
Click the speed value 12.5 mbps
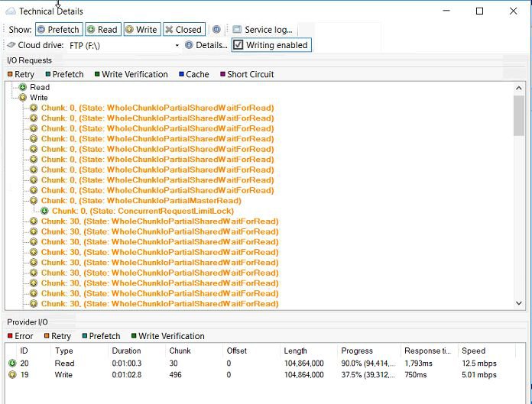pos(479,364)
